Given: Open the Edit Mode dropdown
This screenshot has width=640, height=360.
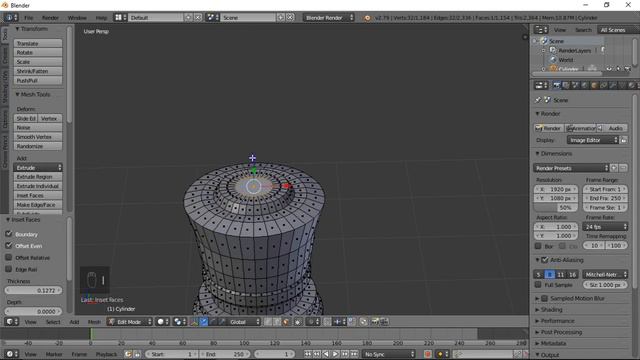Looking at the screenshot, I should (129, 322).
